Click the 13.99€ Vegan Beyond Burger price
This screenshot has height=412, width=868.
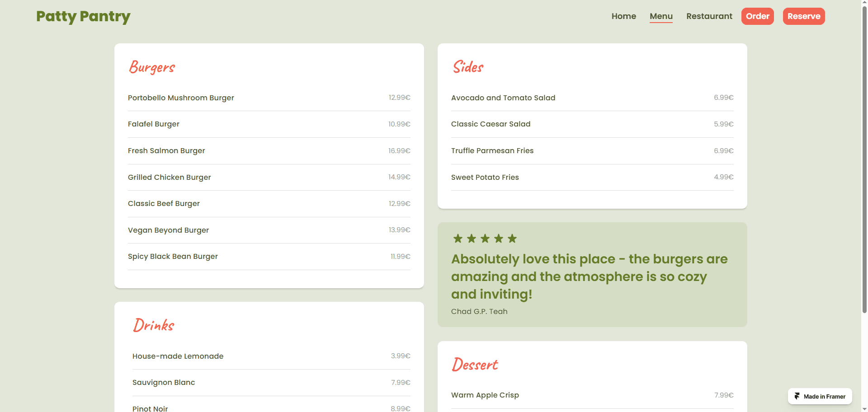400,229
